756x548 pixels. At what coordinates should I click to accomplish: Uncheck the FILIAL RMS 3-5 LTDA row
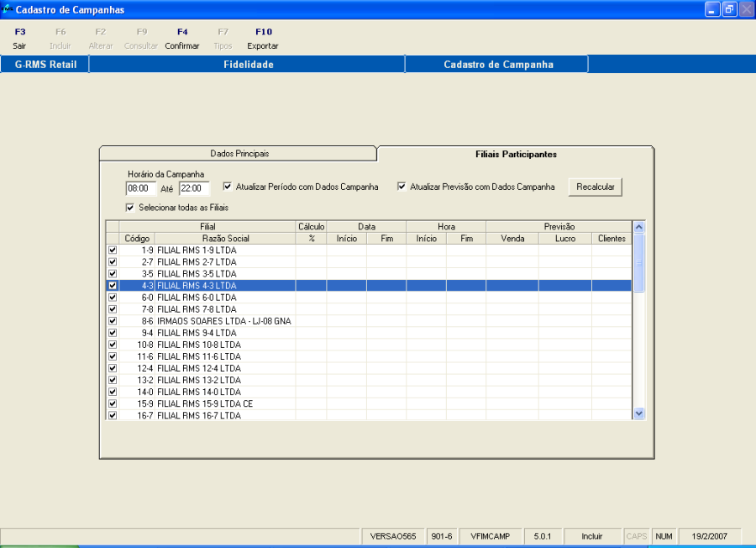click(113, 273)
